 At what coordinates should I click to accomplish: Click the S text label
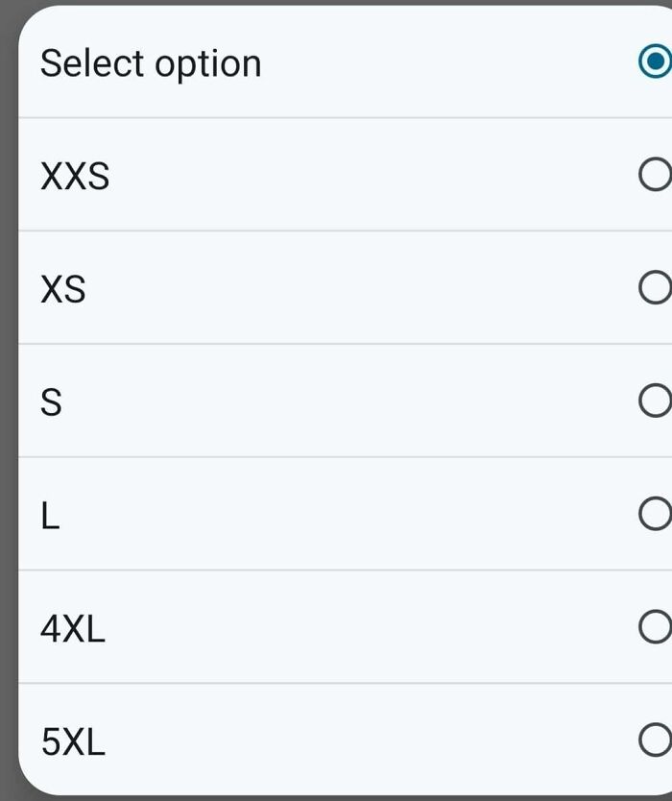(x=50, y=401)
